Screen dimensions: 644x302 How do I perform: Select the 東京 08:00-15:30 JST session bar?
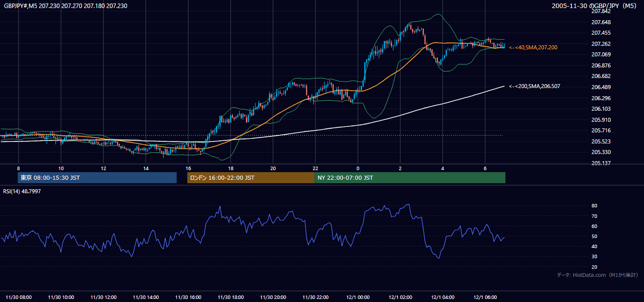tap(97, 178)
